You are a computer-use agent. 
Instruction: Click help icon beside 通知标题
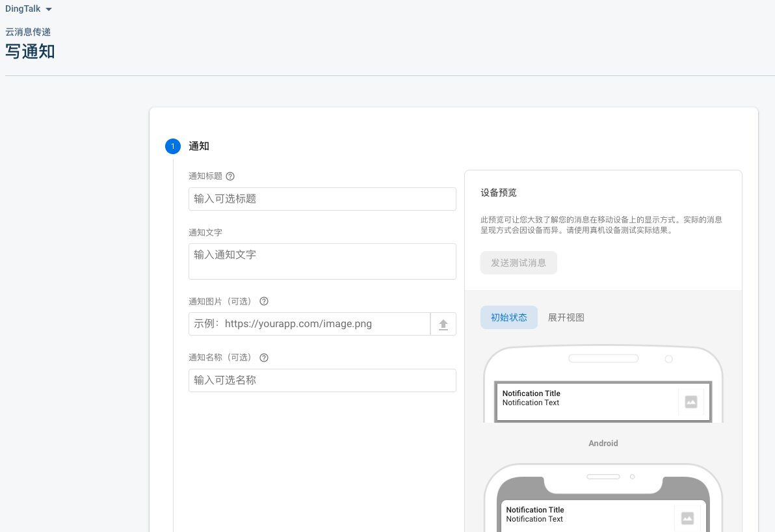coord(230,176)
